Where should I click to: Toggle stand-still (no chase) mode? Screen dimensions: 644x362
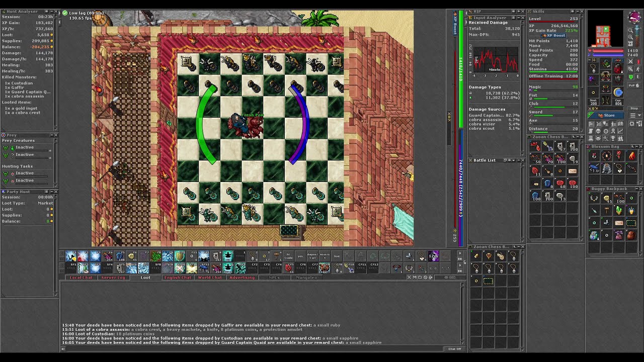[x=638, y=61]
